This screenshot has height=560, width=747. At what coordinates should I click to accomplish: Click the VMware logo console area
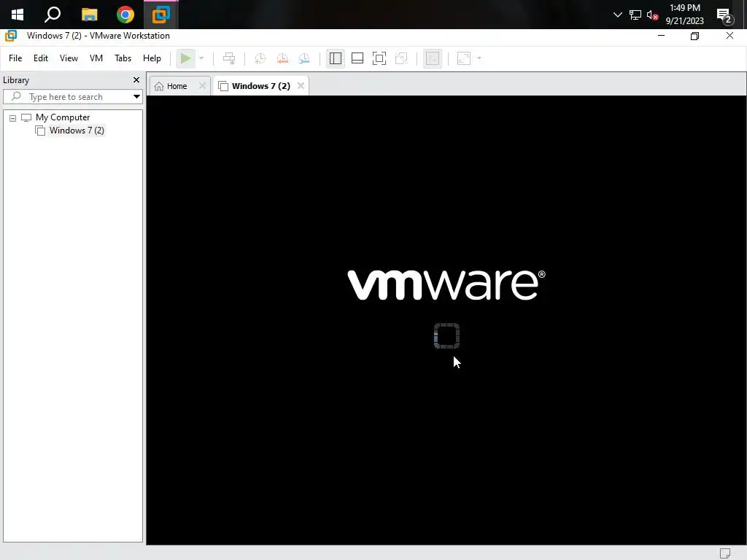tap(446, 284)
